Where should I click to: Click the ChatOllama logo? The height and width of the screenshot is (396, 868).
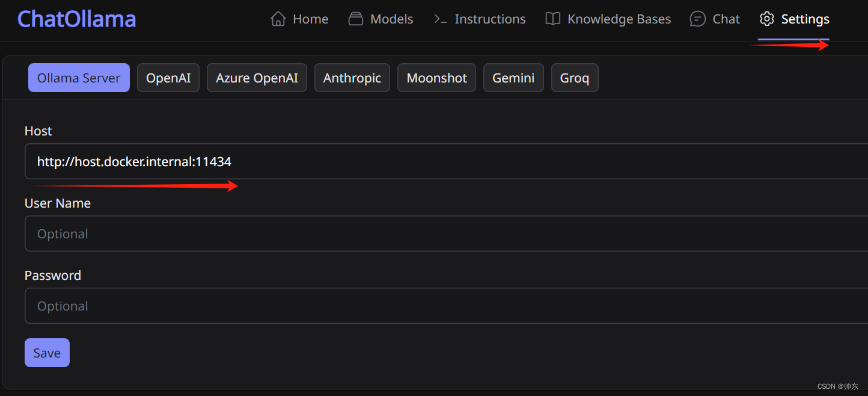(76, 19)
